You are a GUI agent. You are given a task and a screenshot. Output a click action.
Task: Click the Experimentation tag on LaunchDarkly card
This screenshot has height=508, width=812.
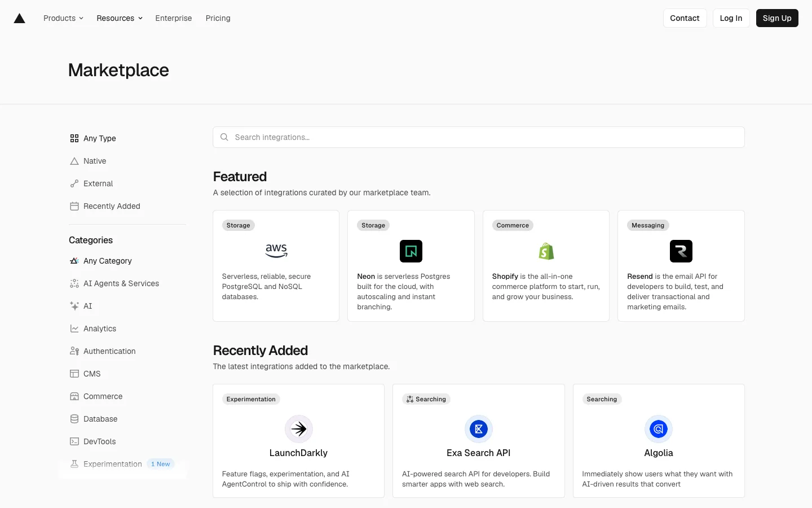point(251,399)
